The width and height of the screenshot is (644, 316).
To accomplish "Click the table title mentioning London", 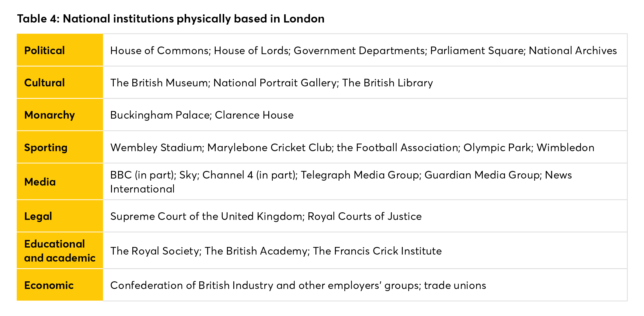I will (171, 19).
